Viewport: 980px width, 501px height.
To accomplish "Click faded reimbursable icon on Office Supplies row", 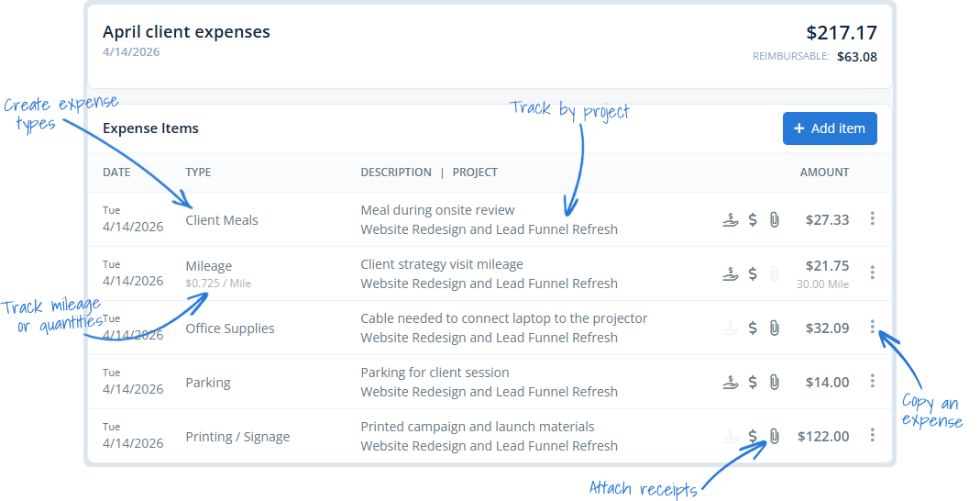I will 730,328.
